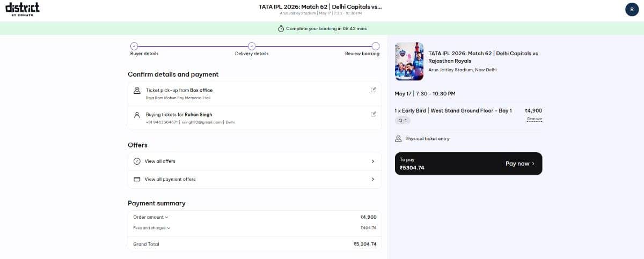The height and width of the screenshot is (259, 644).
Task: Expand the Fees and charges breakdown
Action: 152,228
